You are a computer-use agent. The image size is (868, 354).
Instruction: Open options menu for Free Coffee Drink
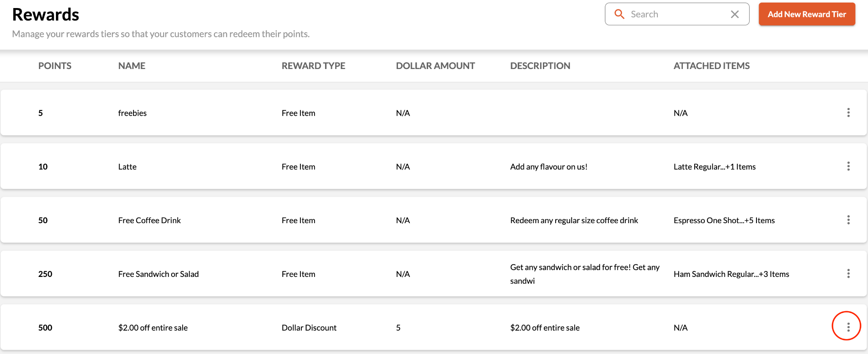(x=848, y=220)
